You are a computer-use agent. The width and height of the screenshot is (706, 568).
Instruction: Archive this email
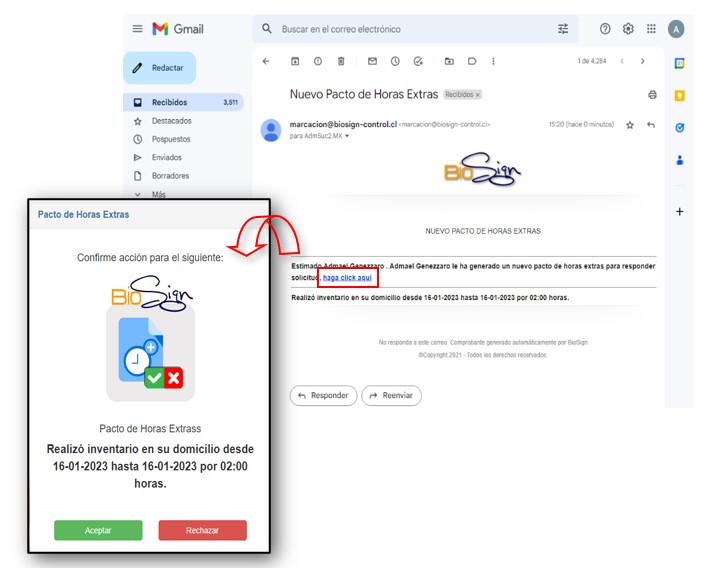(295, 61)
